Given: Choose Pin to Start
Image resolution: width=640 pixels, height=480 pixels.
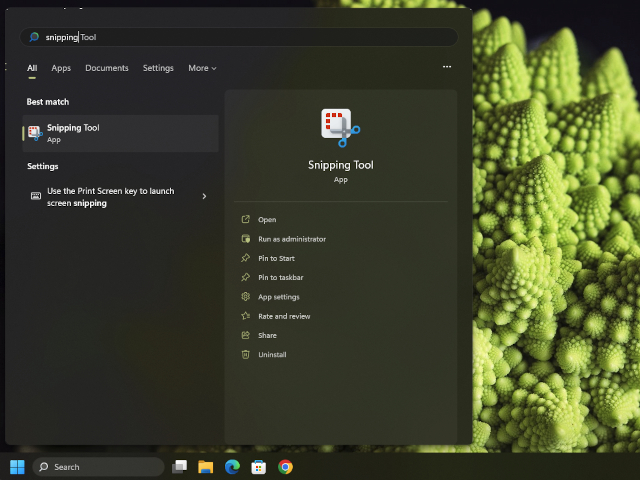Looking at the screenshot, I should [276, 258].
